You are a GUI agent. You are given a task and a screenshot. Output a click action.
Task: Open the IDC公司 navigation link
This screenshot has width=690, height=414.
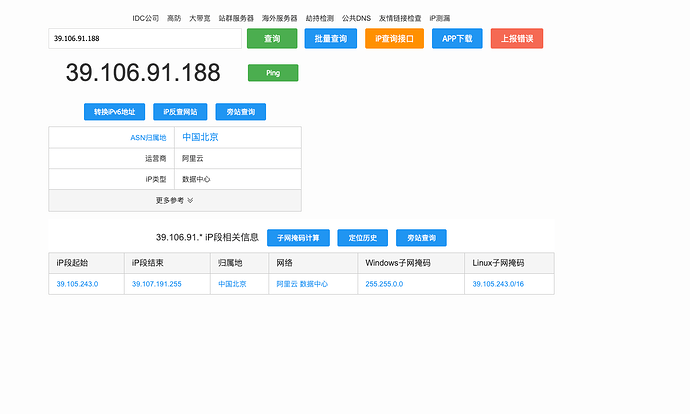[x=146, y=18]
